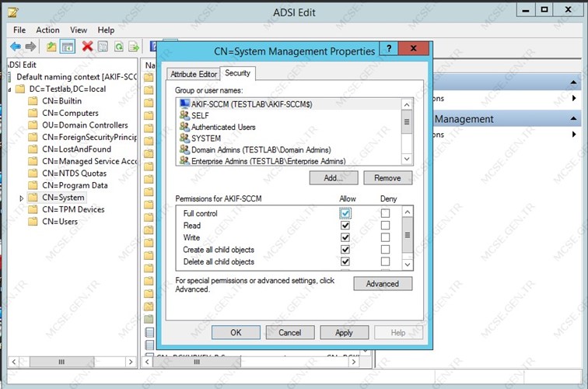Viewport: 588px width, 389px height.
Task: Click scroll-down arrow of group names list
Action: point(407,159)
